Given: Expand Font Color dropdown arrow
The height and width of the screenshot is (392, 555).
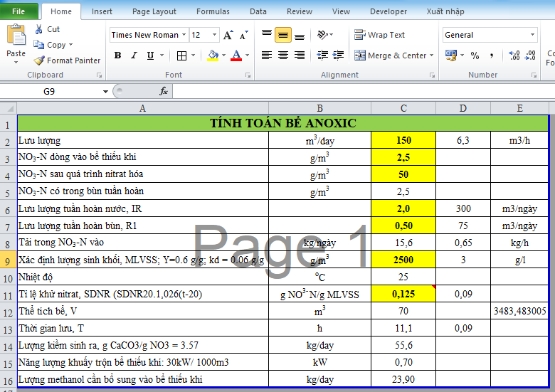Looking at the screenshot, I should (x=247, y=55).
